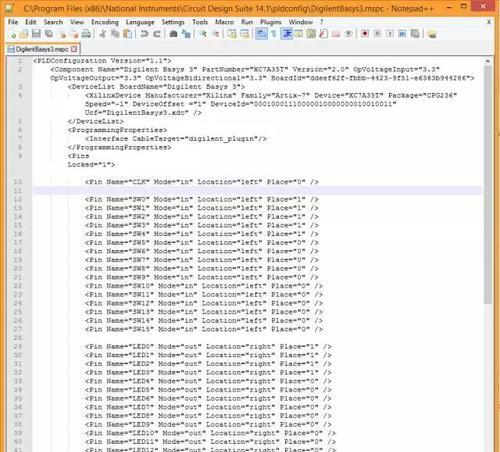The height and width of the screenshot is (452, 500).
Task: Click Run Macro Multiple Times icon
Action: click(x=402, y=34)
